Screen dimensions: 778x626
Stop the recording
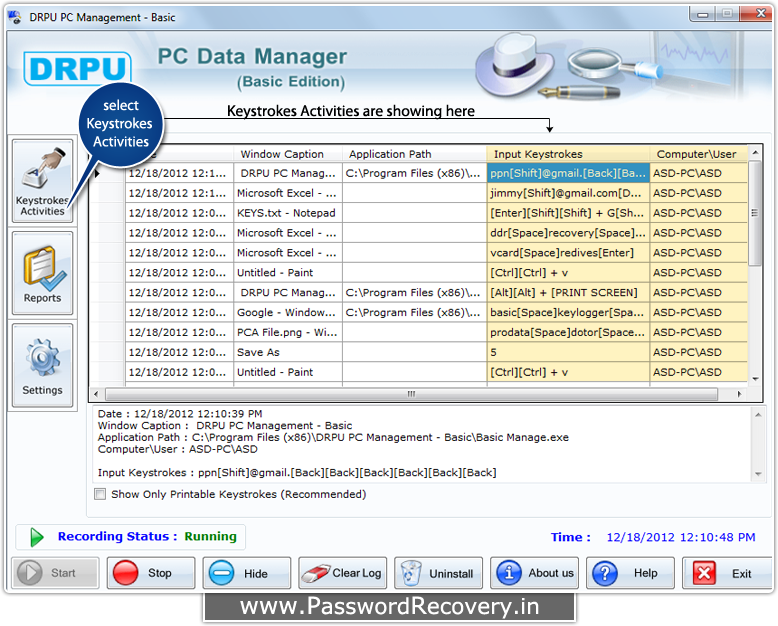tap(151, 573)
